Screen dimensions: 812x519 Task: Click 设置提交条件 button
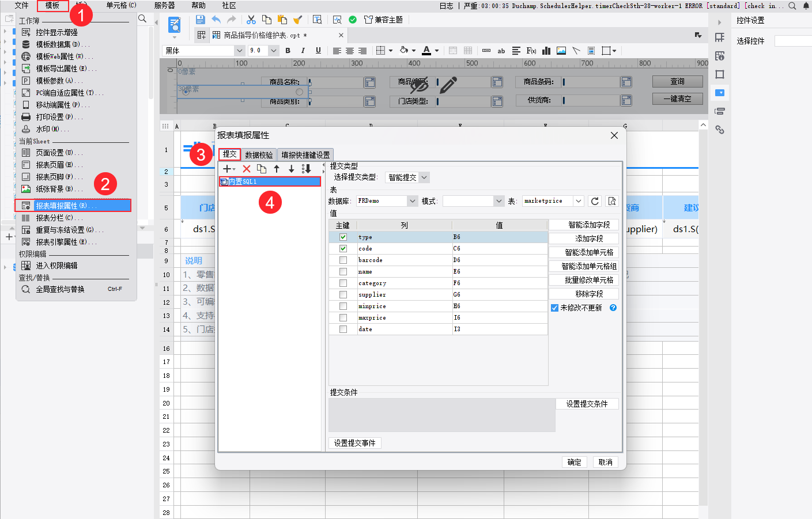(x=587, y=404)
